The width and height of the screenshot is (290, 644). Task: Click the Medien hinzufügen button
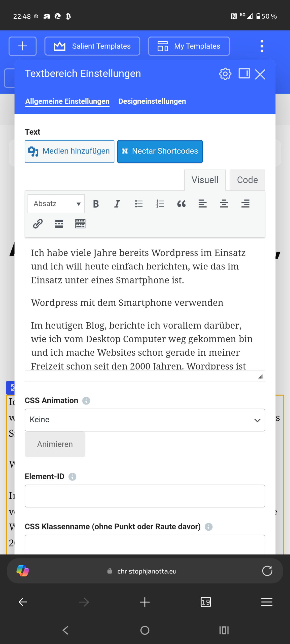pyautogui.click(x=69, y=151)
